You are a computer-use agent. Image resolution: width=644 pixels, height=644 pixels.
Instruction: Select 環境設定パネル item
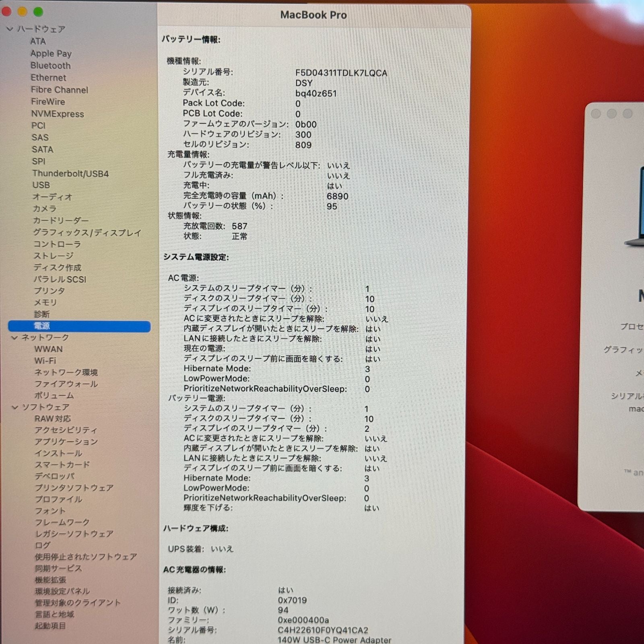click(62, 591)
